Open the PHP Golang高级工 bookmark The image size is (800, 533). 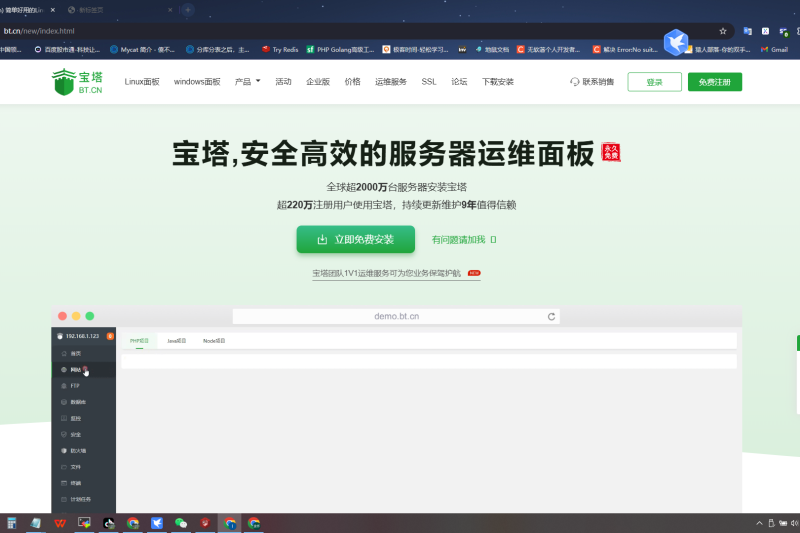click(340, 49)
